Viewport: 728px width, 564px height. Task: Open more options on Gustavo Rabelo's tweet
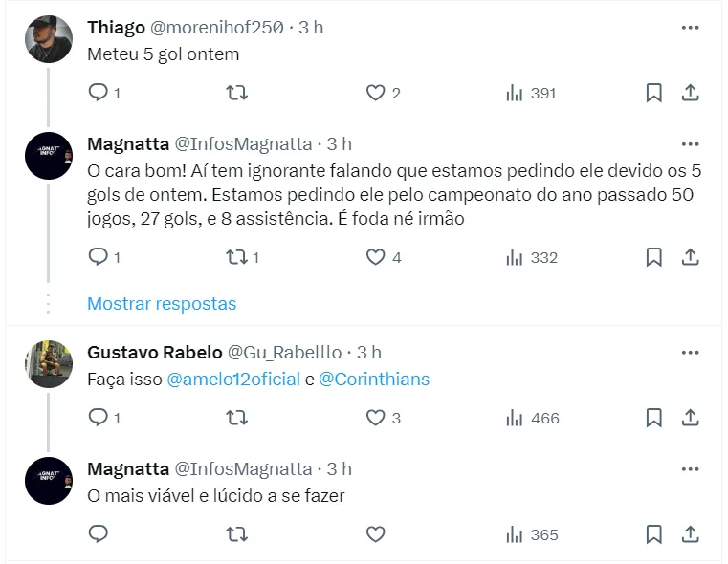(x=690, y=353)
